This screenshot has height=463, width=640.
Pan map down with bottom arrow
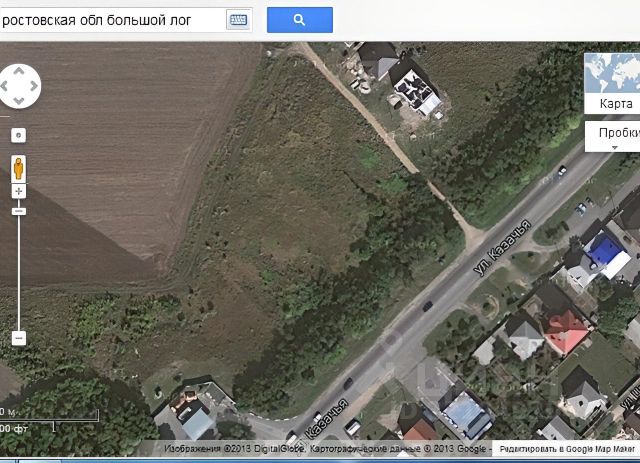pos(19,100)
